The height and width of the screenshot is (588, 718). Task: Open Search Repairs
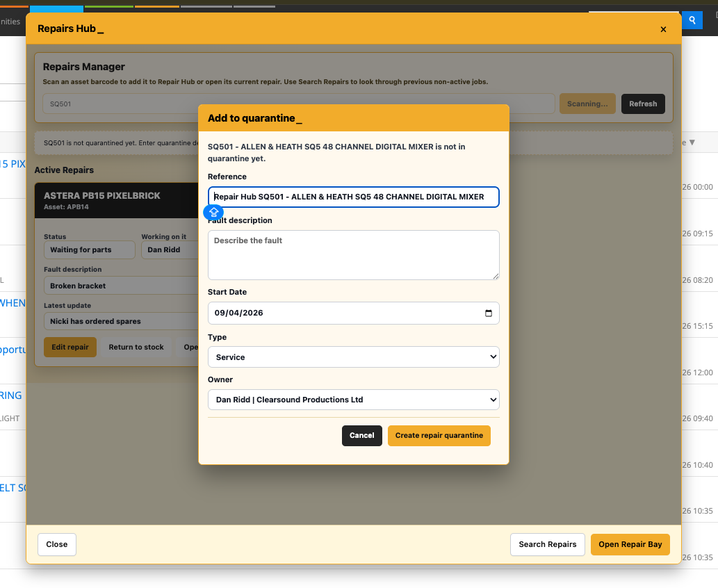548,544
